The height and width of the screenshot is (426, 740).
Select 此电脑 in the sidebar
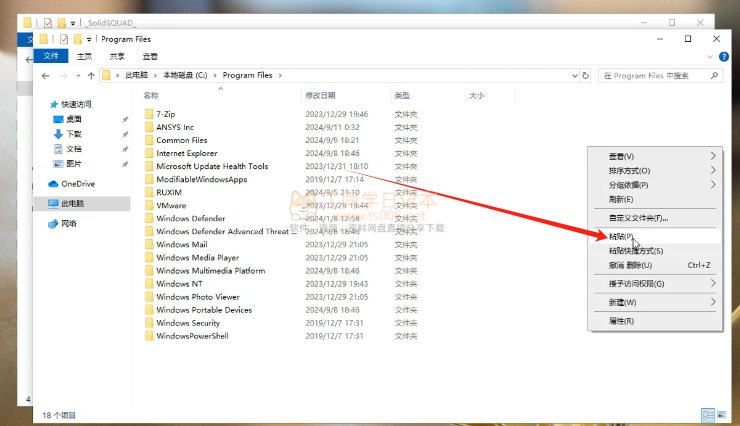pyautogui.click(x=73, y=204)
